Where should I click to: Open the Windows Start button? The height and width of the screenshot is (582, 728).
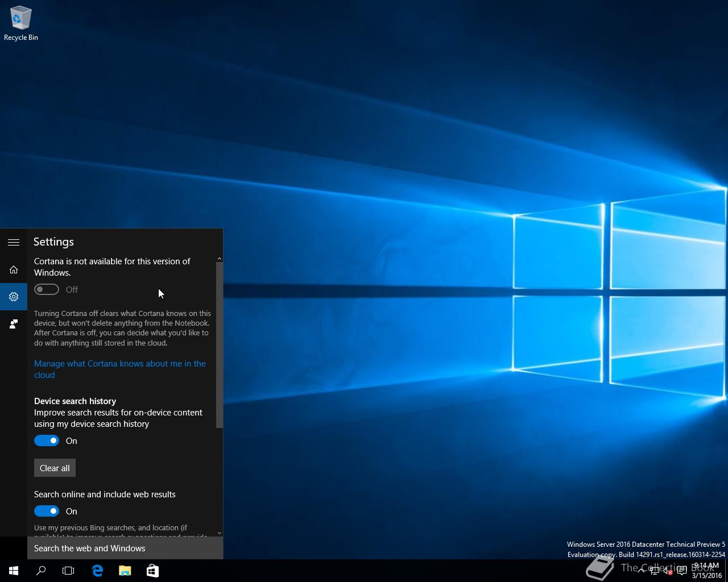pos(14,571)
